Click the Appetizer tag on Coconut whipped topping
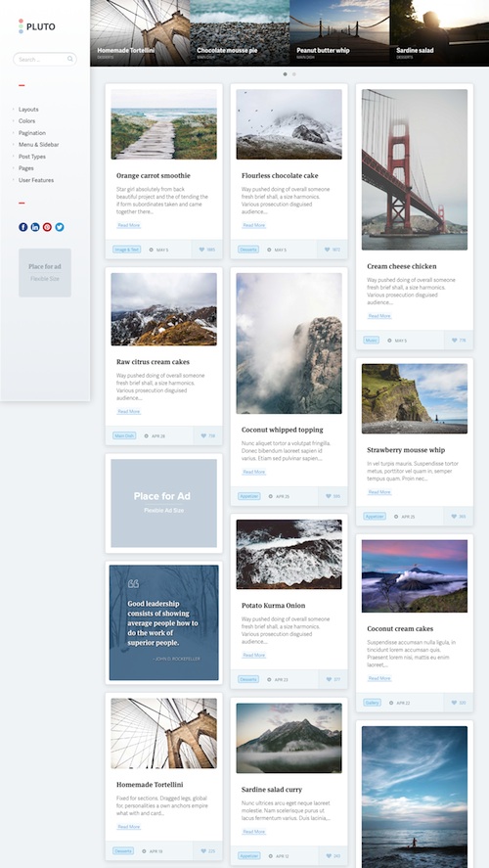The height and width of the screenshot is (868, 489). 249,496
